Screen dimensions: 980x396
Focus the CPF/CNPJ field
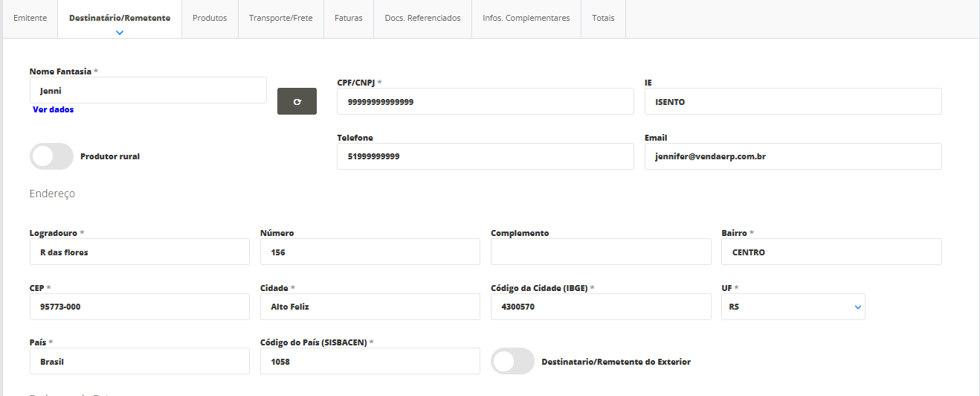pyautogui.click(x=485, y=102)
